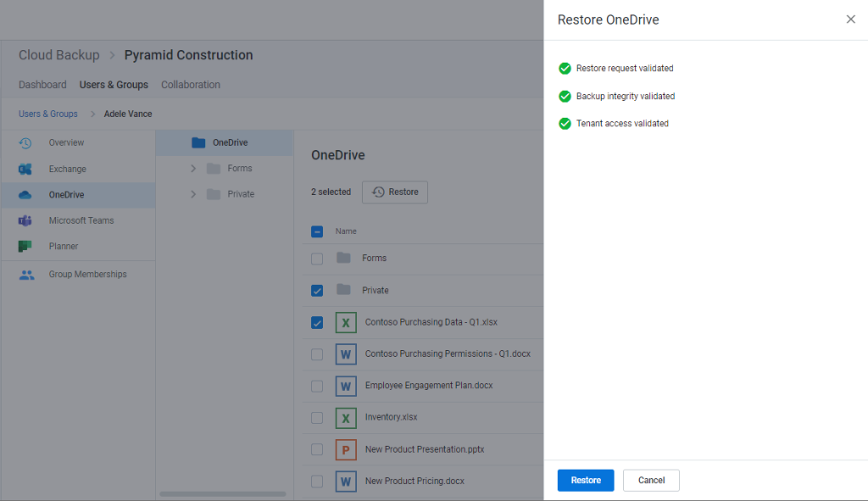Click PowerPoint icon for New Product Presentation
Image resolution: width=868 pixels, height=501 pixels.
[346, 449]
